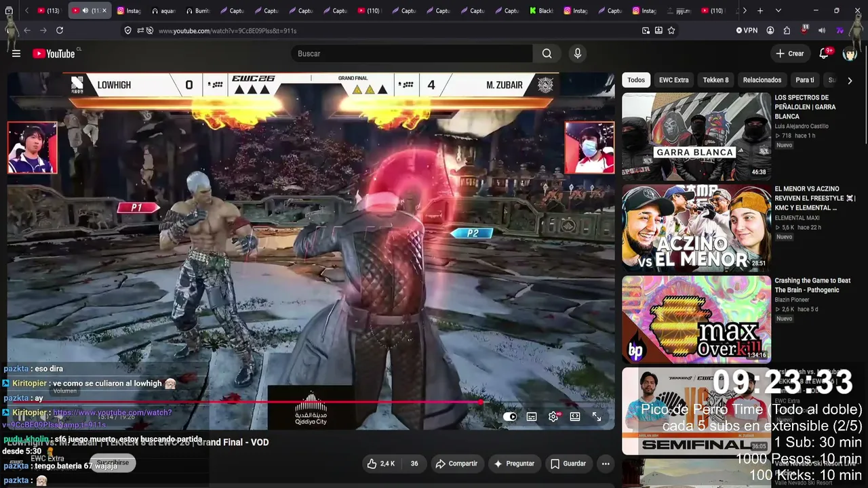Select the Tekken 8 filter chip
868x488 pixels.
coord(715,80)
